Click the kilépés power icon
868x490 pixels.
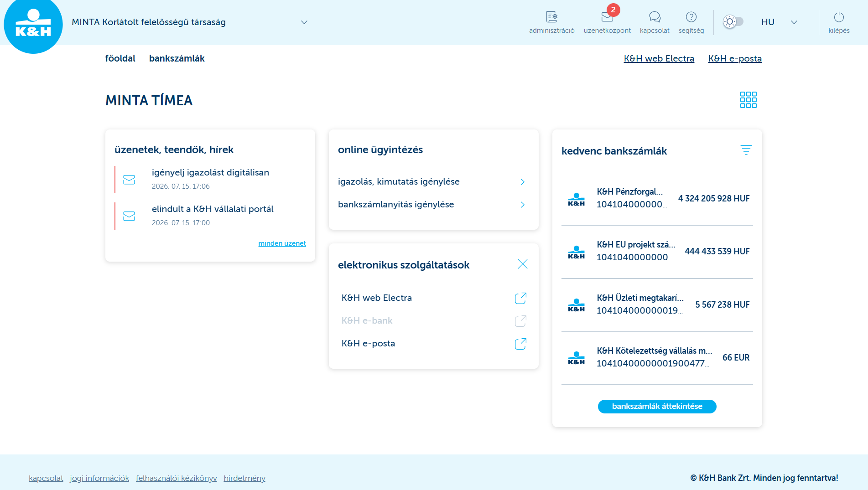[839, 17]
